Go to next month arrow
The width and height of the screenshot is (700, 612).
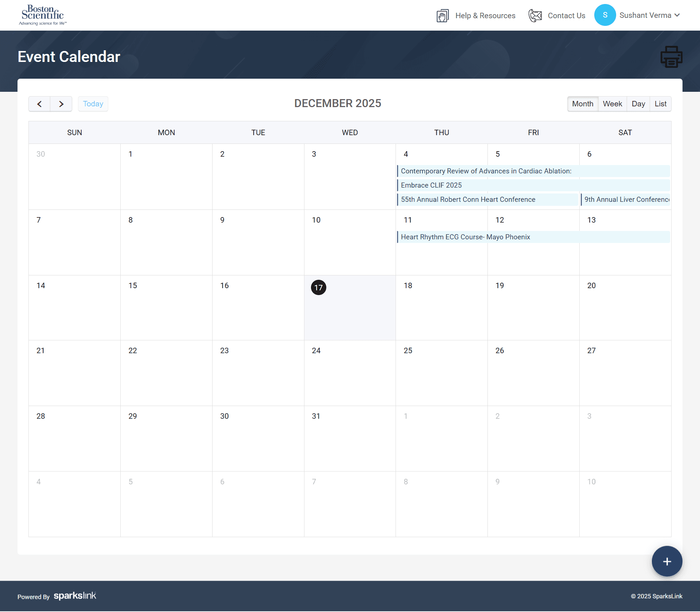tap(61, 104)
